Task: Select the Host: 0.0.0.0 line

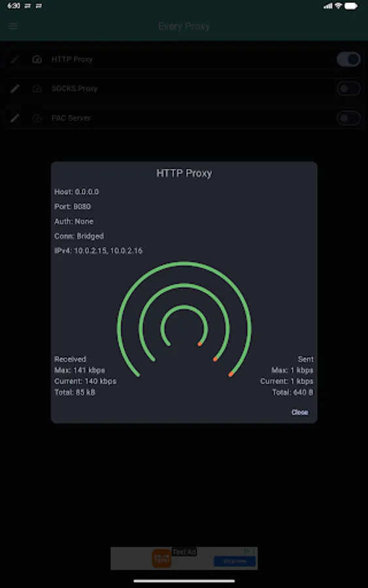Action: tap(76, 191)
